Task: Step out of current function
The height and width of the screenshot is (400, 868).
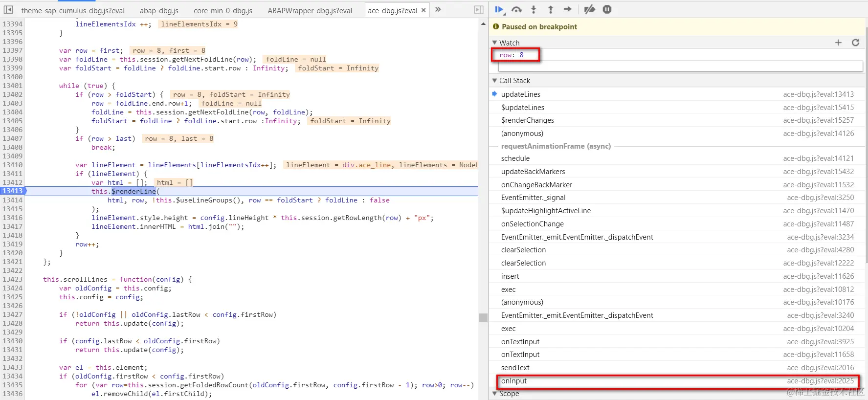Action: (551, 9)
